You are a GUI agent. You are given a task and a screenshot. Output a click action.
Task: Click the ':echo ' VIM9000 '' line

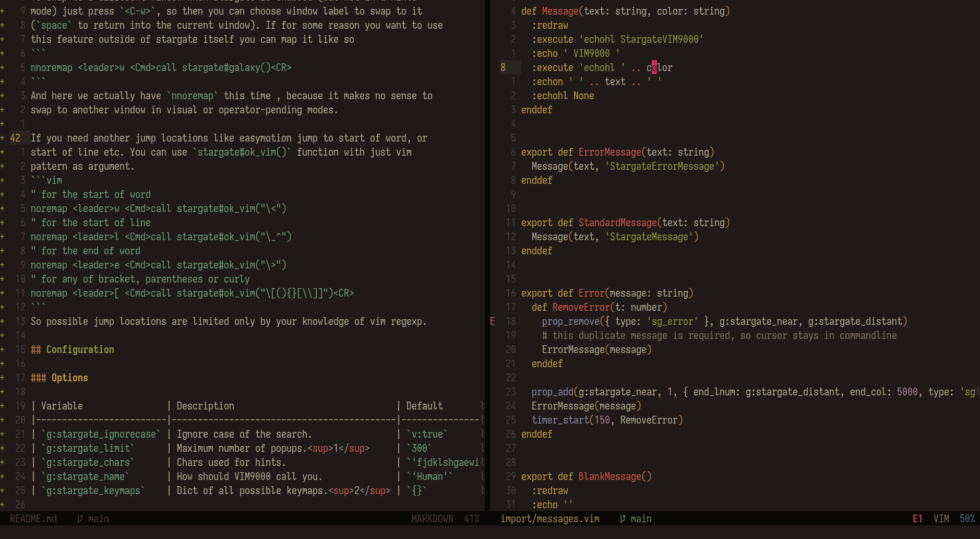[576, 53]
